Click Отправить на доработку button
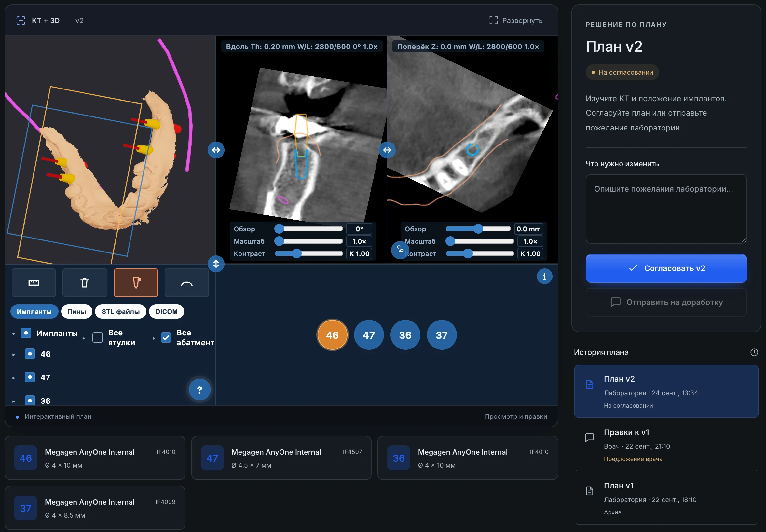The image size is (766, 532). coord(666,302)
